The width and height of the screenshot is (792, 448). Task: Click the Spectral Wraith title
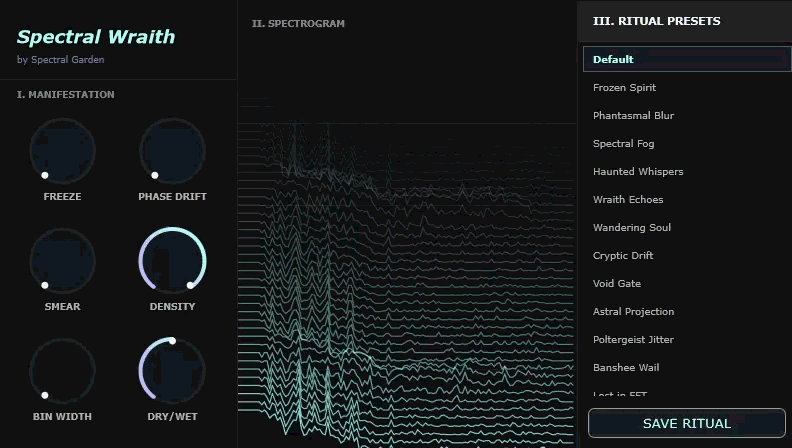pos(96,37)
